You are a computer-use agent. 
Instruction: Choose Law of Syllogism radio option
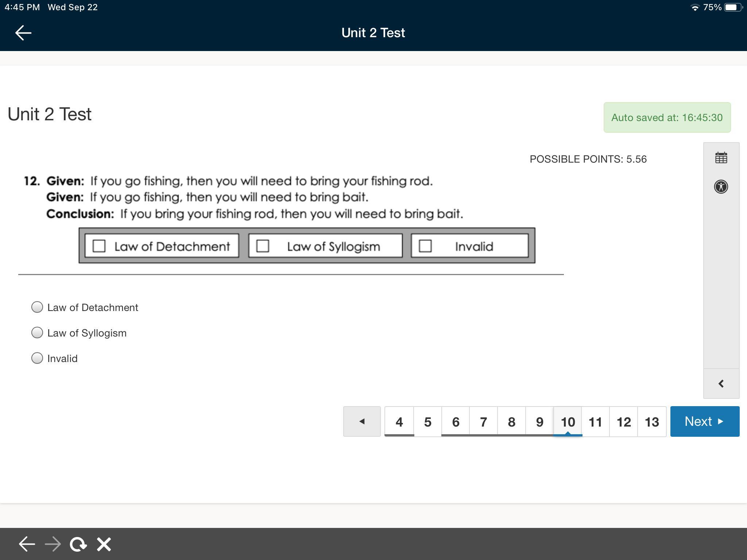coord(37,332)
